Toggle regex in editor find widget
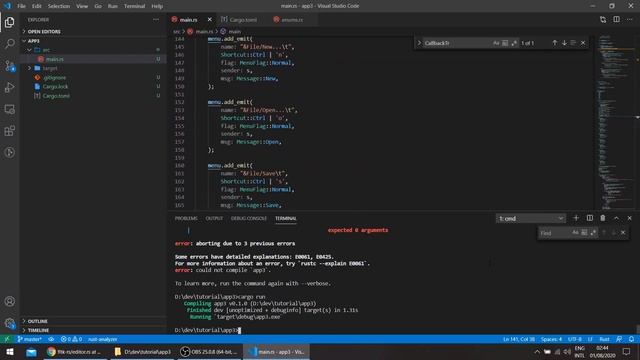Screen dimensions: 640x360 click(x=514, y=43)
